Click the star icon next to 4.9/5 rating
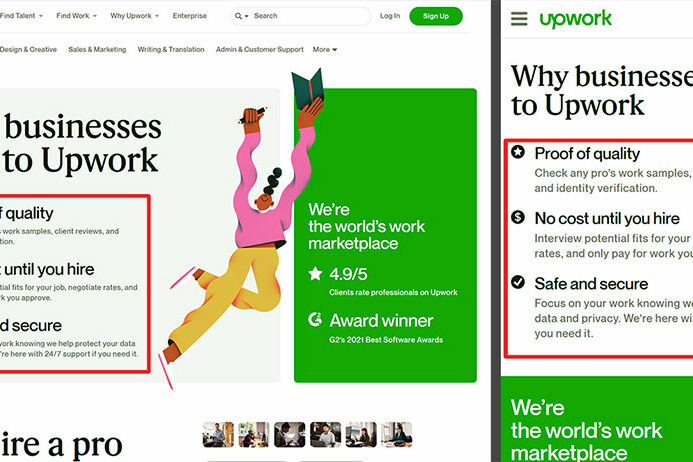 pyautogui.click(x=315, y=273)
